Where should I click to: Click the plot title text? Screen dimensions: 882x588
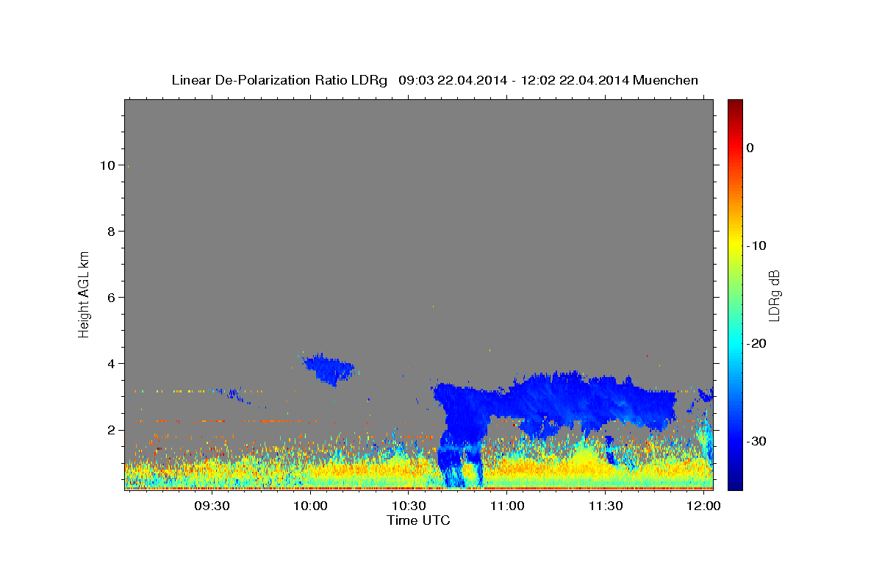434,79
